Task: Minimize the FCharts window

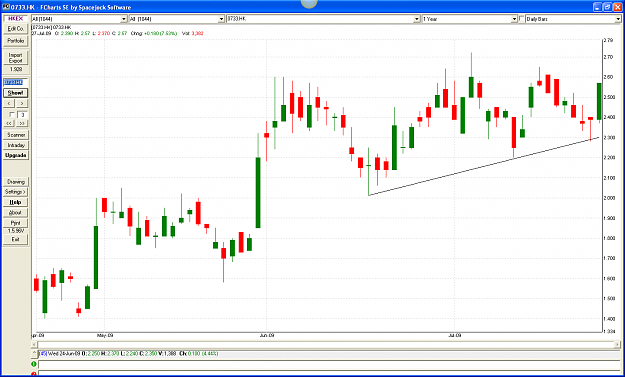Action: click(597, 7)
